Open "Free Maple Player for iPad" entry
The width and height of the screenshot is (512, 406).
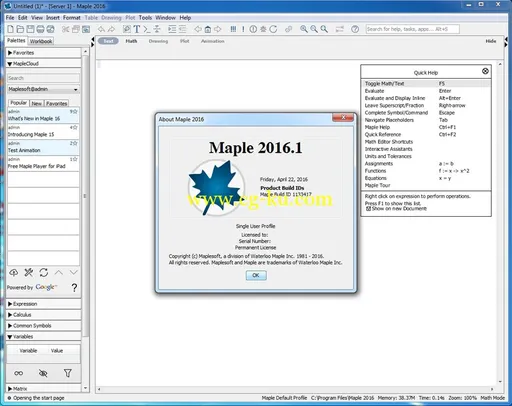43,163
